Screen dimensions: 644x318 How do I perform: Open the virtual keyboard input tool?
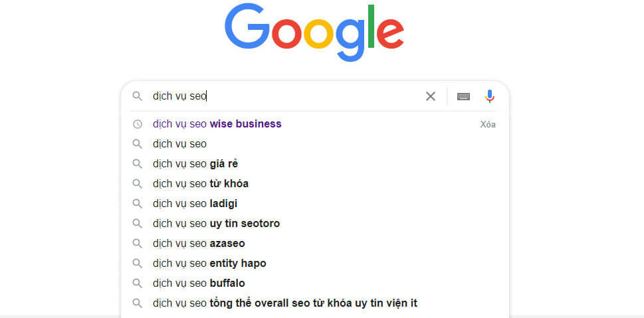coord(464,96)
